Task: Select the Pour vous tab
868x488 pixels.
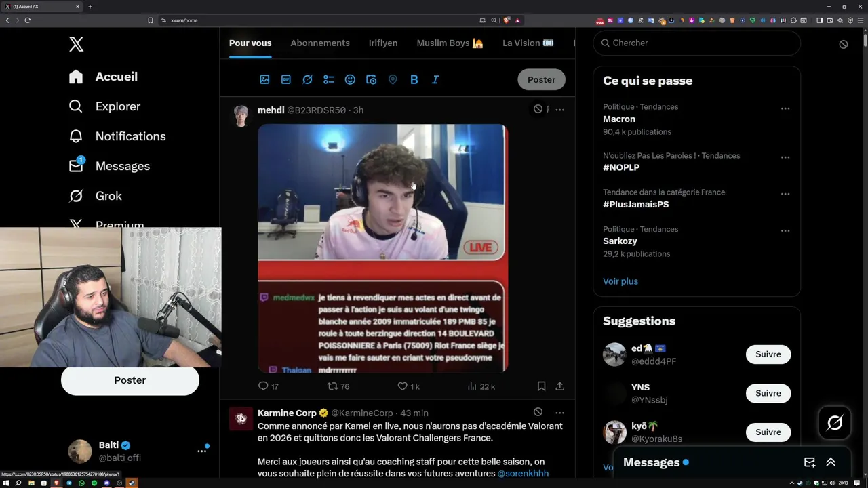Action: [250, 43]
